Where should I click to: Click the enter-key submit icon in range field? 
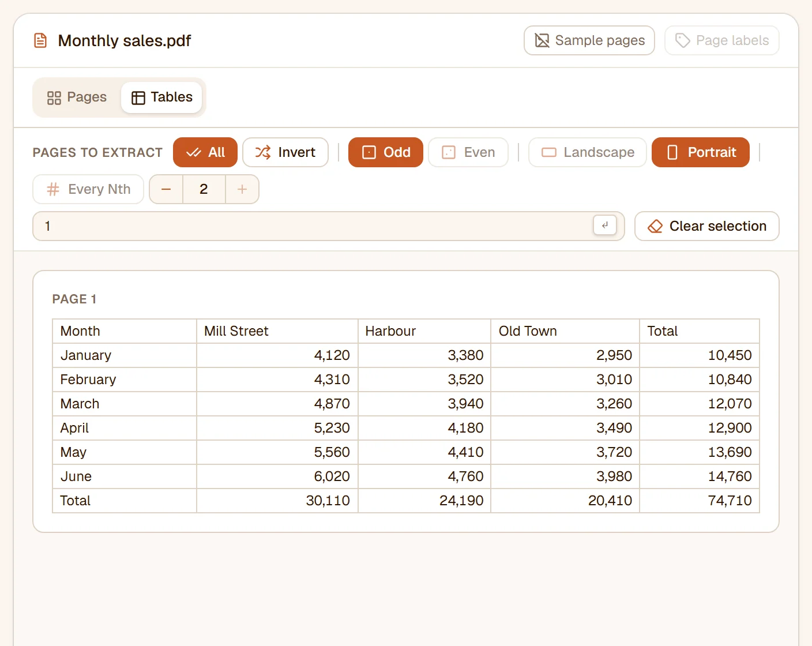[605, 226]
